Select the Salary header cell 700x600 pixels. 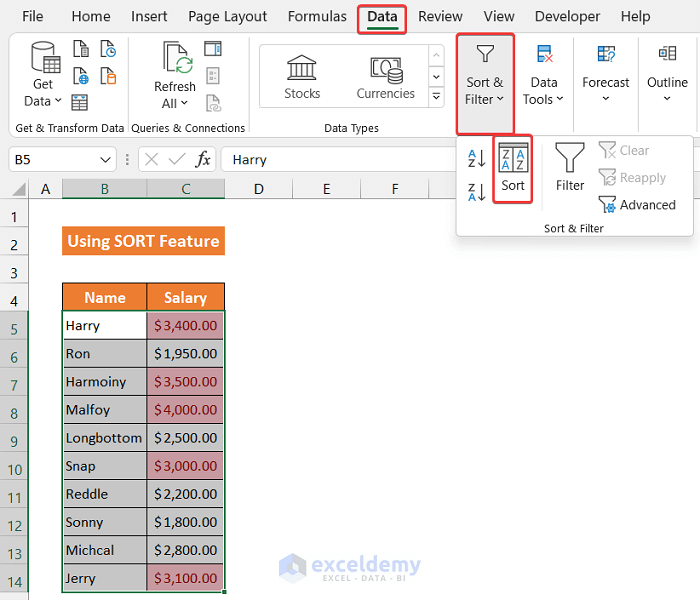[185, 297]
